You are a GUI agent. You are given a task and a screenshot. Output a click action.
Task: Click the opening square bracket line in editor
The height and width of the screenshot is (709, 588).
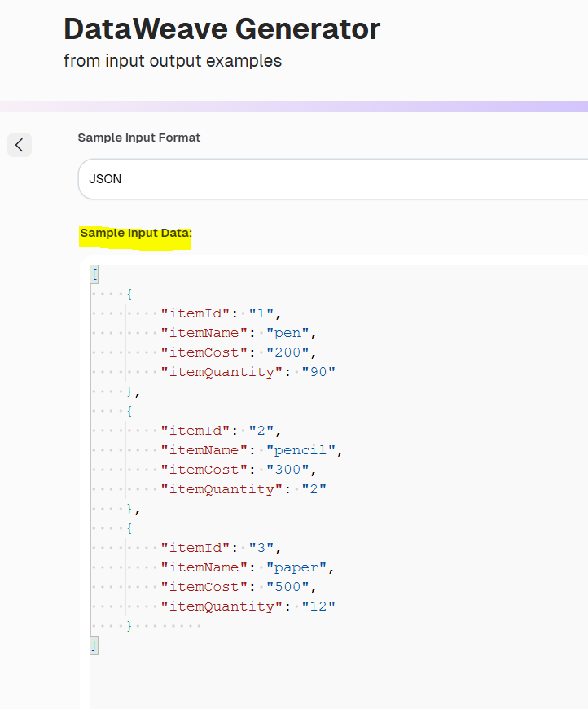94,274
